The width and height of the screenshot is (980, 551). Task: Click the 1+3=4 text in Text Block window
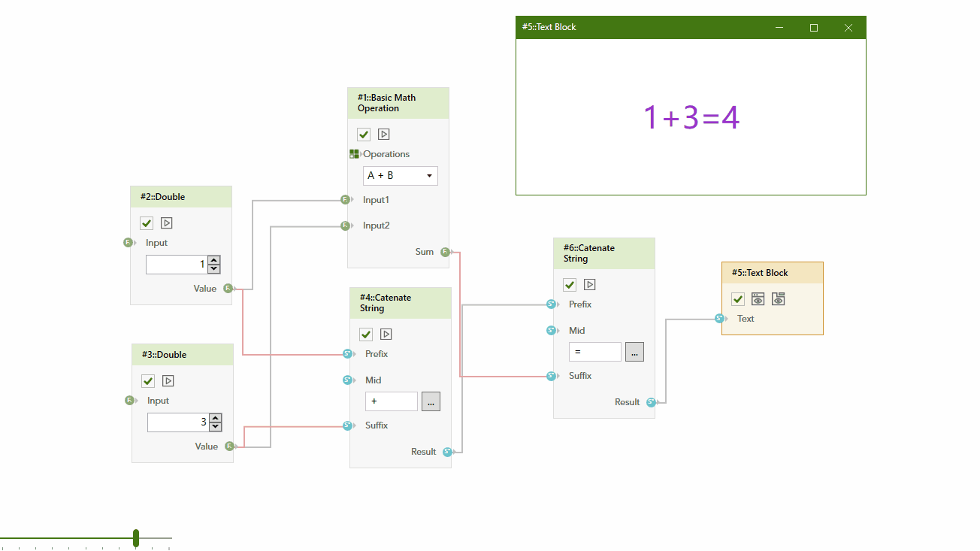coord(691,117)
